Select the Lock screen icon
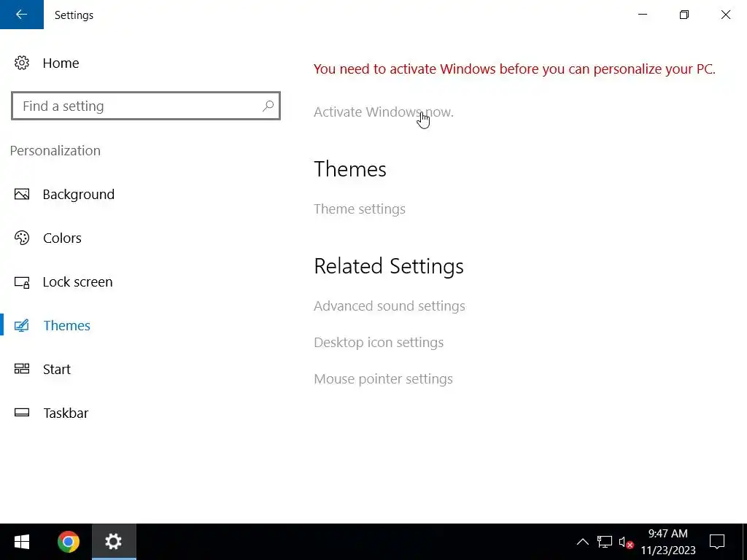This screenshot has width=747, height=560. pos(21,282)
